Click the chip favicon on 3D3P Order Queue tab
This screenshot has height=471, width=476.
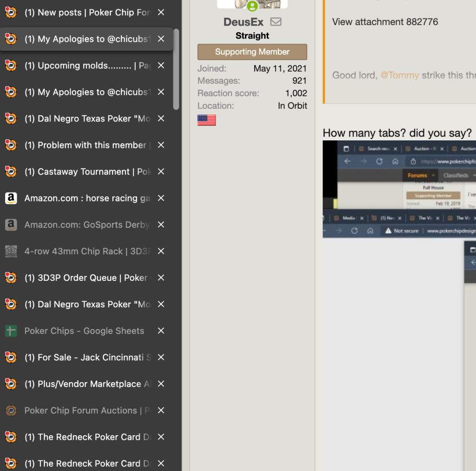pyautogui.click(x=11, y=278)
